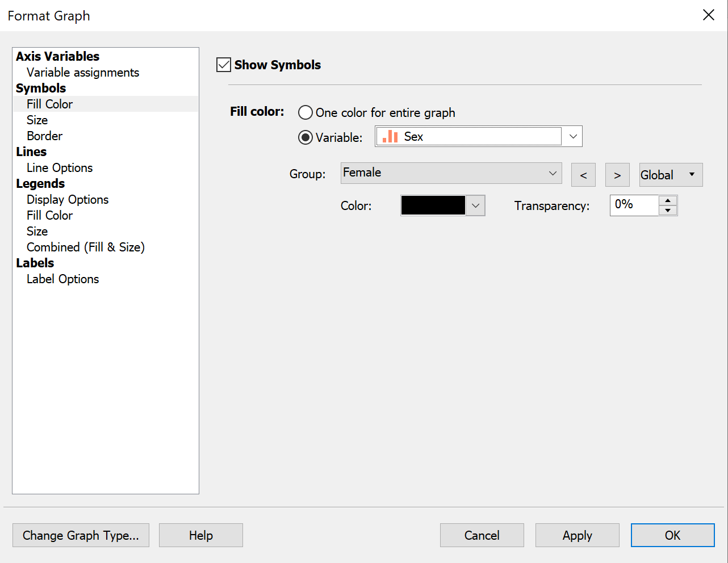The image size is (728, 563).
Task: Open the Group dropdown showing Female
Action: (552, 174)
